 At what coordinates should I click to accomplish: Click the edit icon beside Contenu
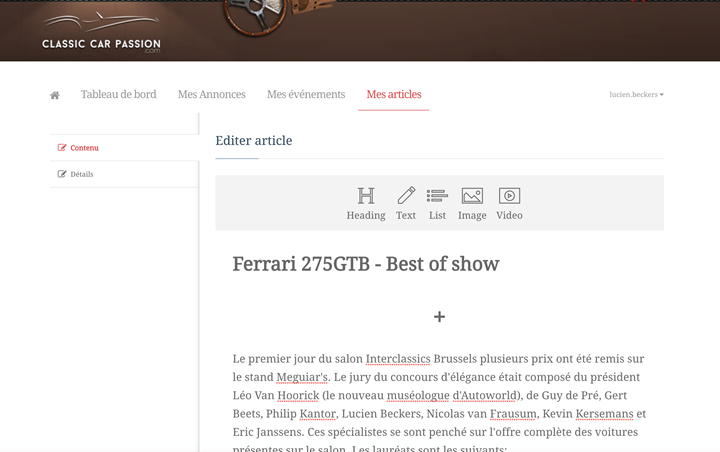(x=62, y=147)
